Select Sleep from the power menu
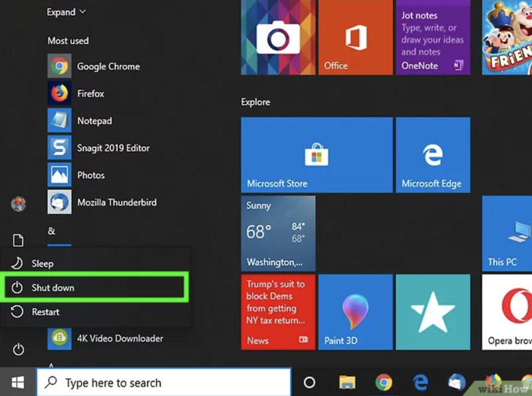The width and height of the screenshot is (532, 396). coord(43,264)
